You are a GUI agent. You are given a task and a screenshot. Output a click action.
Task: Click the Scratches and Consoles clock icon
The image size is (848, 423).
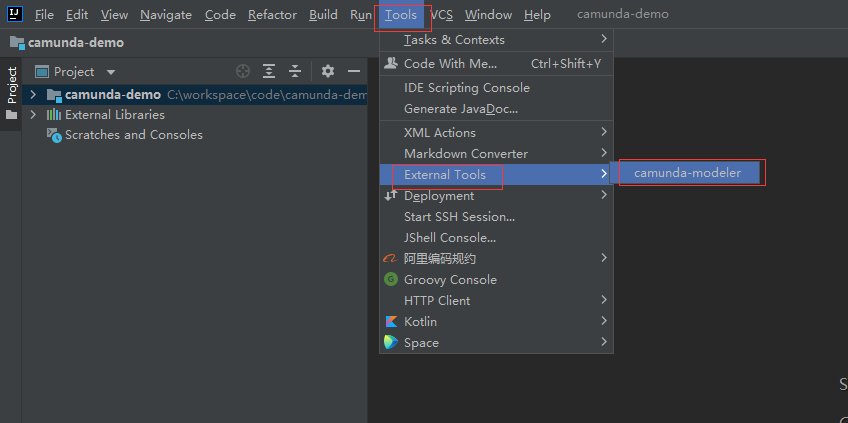(x=54, y=135)
